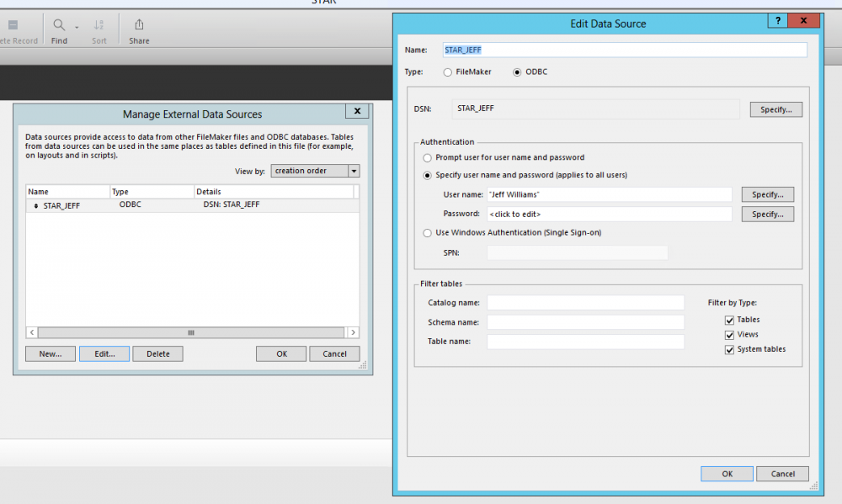
Task: Choose Prompt user for user name and password
Action: click(x=428, y=158)
